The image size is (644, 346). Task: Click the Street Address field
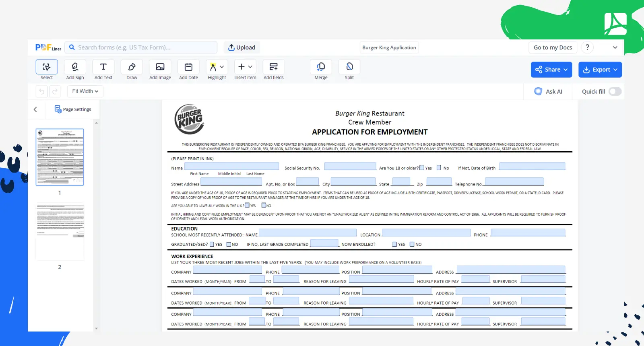point(231,182)
